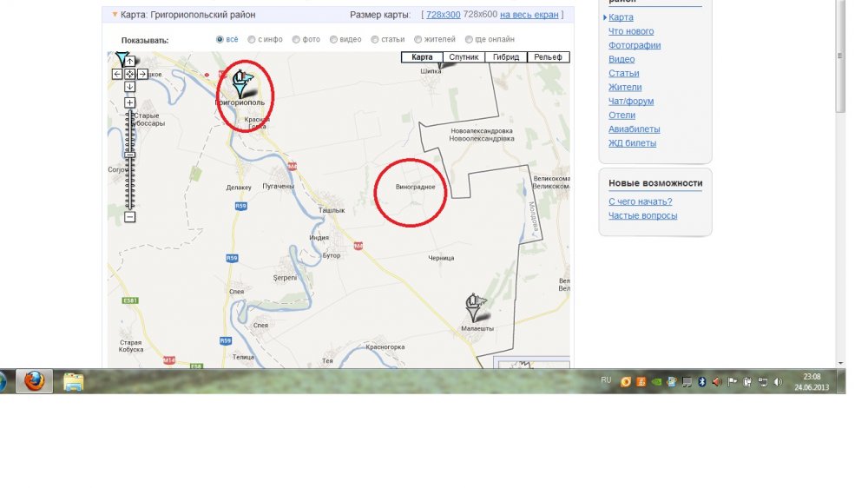The image size is (868, 488).
Task: Open the 'Отели' sidebar link
Action: click(621, 115)
